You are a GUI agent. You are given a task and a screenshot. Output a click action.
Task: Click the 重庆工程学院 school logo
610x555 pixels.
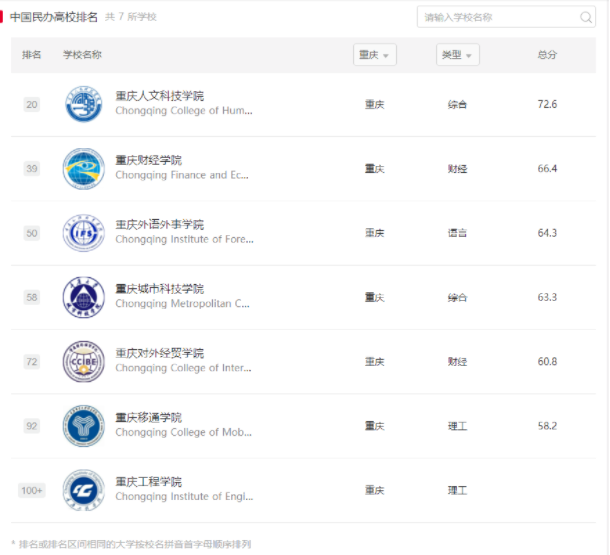(84, 490)
